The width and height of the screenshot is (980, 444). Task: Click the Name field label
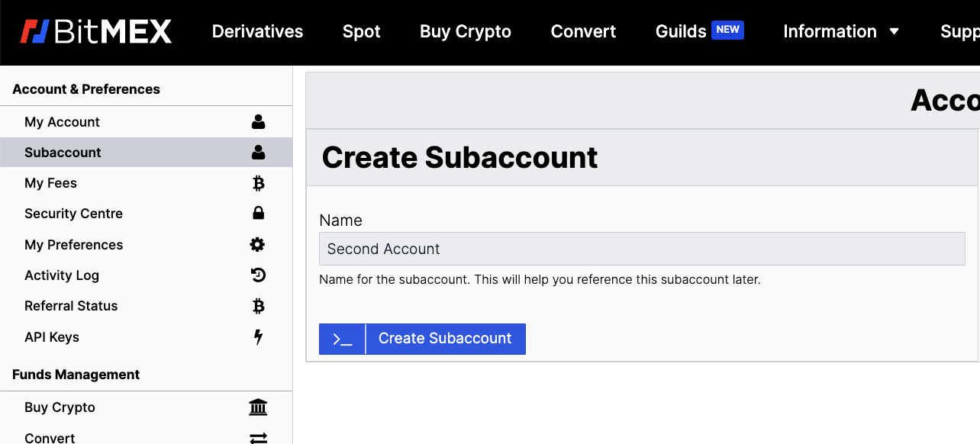pyautogui.click(x=340, y=220)
